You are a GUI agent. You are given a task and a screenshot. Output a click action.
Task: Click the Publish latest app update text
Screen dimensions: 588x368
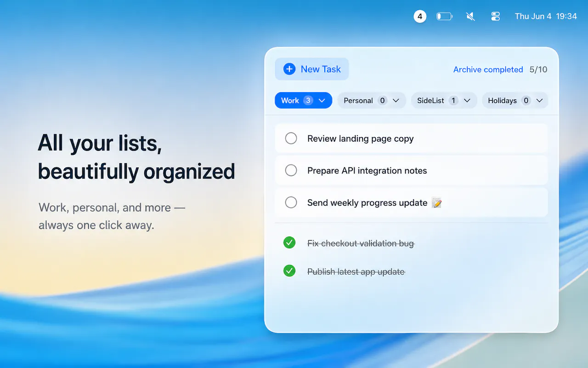(x=356, y=271)
